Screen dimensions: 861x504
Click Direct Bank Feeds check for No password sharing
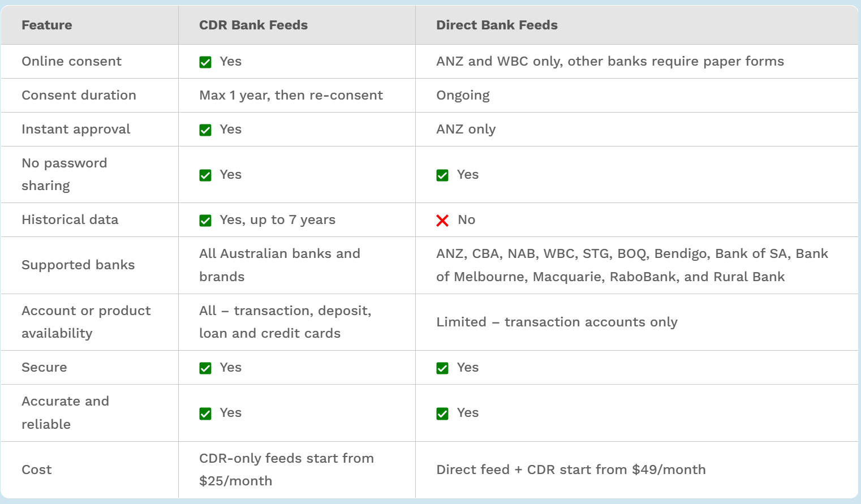(x=442, y=175)
